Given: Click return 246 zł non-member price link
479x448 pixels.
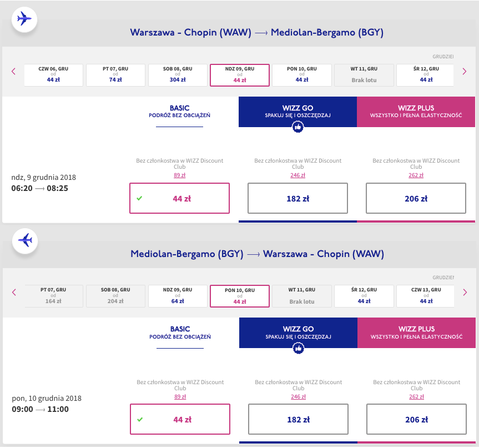Looking at the screenshot, I should pos(298,396).
